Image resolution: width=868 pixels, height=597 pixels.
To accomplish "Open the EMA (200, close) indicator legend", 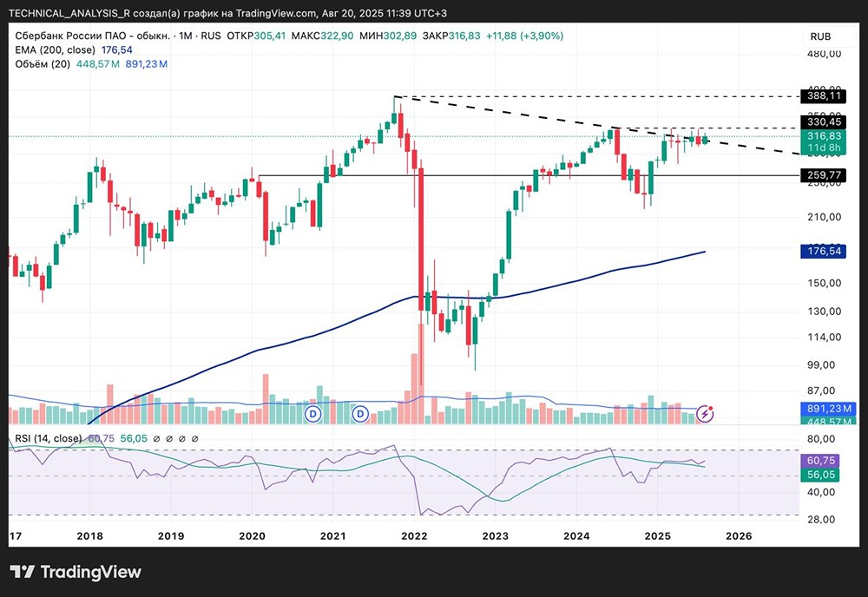I will (x=56, y=49).
